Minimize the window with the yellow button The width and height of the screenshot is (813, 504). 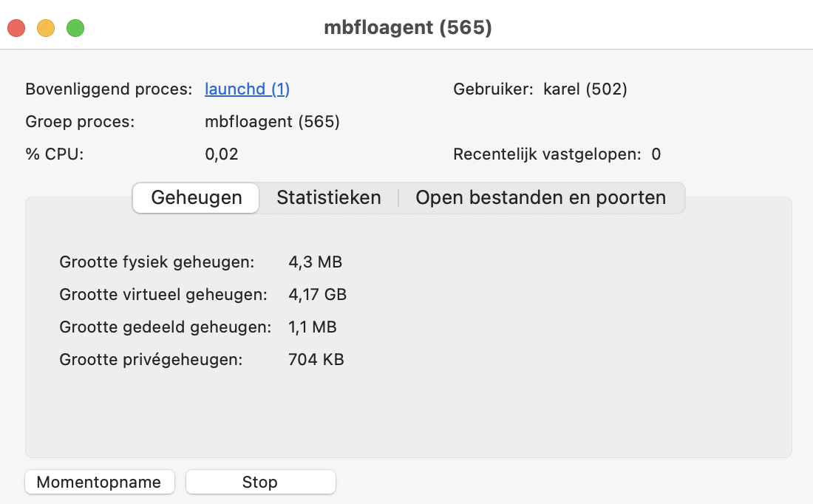point(46,28)
